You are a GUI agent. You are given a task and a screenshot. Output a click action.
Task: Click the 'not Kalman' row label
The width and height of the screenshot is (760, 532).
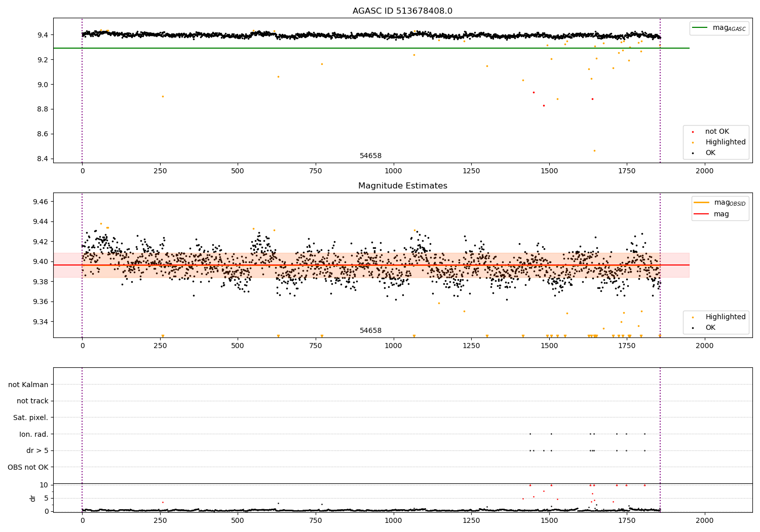(28, 385)
